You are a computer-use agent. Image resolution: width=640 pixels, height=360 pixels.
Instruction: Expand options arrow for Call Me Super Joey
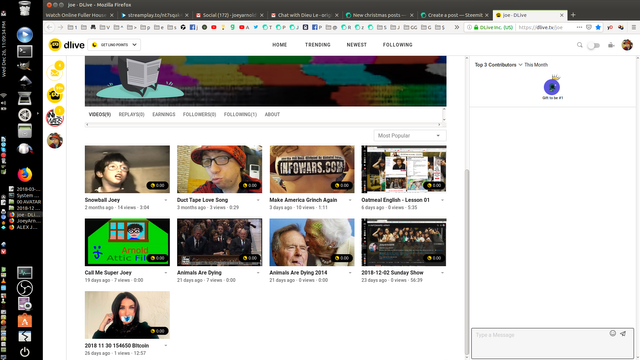point(166,273)
